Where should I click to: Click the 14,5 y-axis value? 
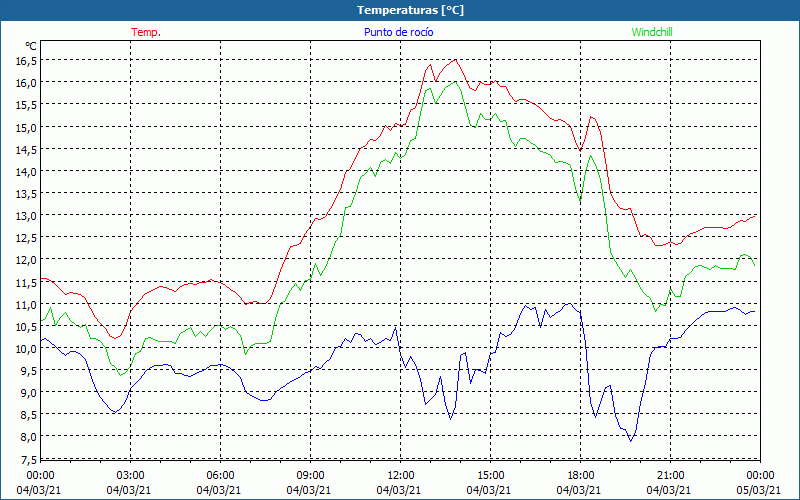[x=26, y=149]
